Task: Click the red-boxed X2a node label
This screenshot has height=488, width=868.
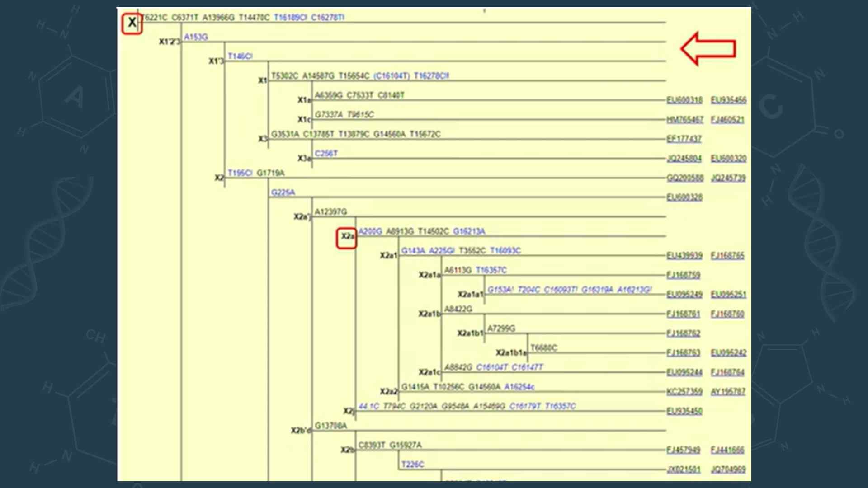Action: point(347,237)
